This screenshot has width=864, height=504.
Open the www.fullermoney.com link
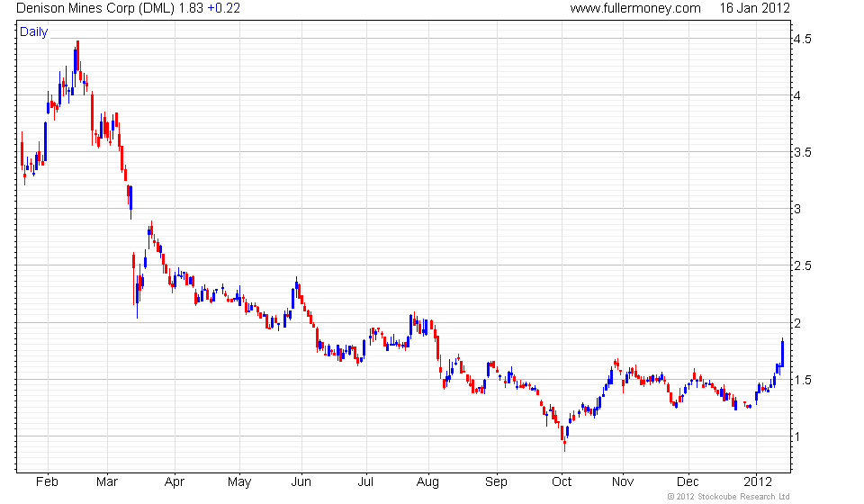click(635, 8)
